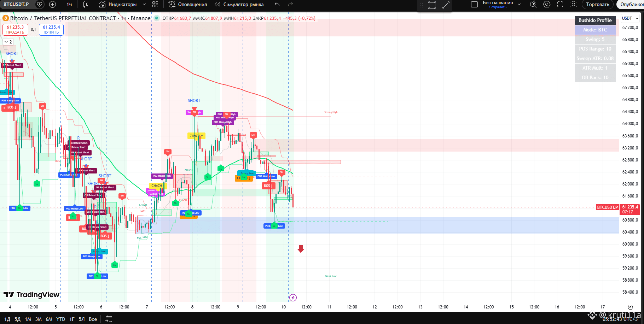Image resolution: width=644 pixels, height=324 pixels.
Task: Click the 58 400,0 price scale label
Action: [630, 292]
